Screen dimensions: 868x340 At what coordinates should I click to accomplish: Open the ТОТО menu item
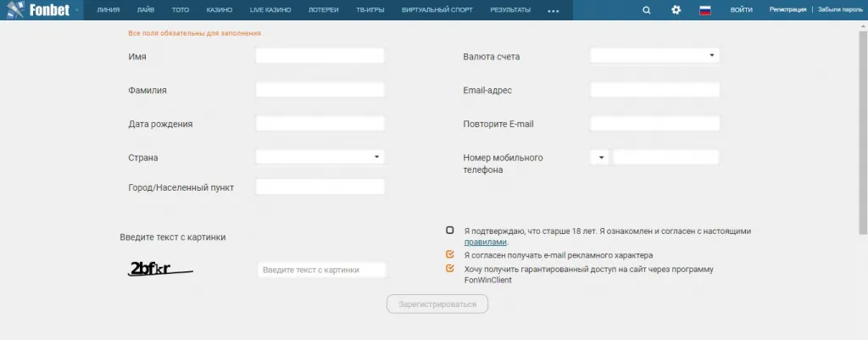tap(181, 10)
